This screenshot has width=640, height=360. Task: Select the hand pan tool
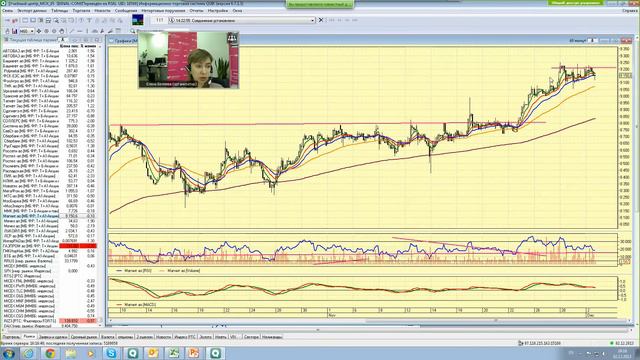[62, 31]
